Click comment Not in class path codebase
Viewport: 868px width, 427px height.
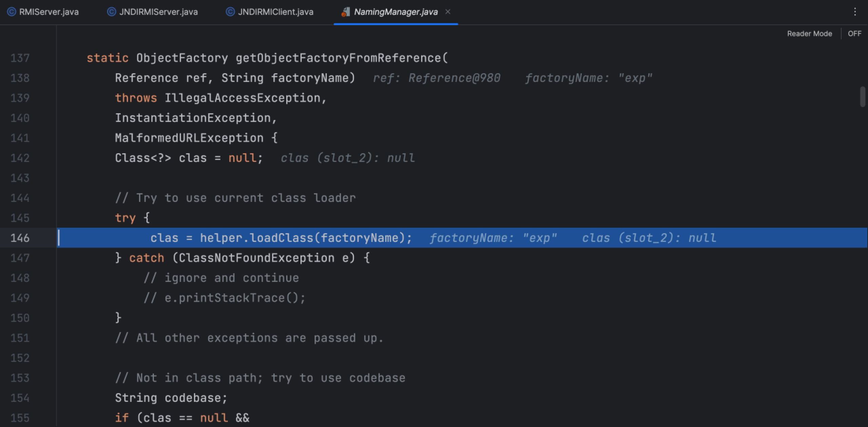pyautogui.click(x=260, y=378)
